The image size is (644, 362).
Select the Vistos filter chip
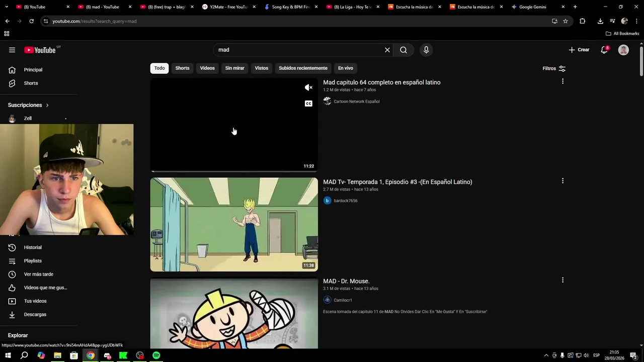tap(262, 68)
